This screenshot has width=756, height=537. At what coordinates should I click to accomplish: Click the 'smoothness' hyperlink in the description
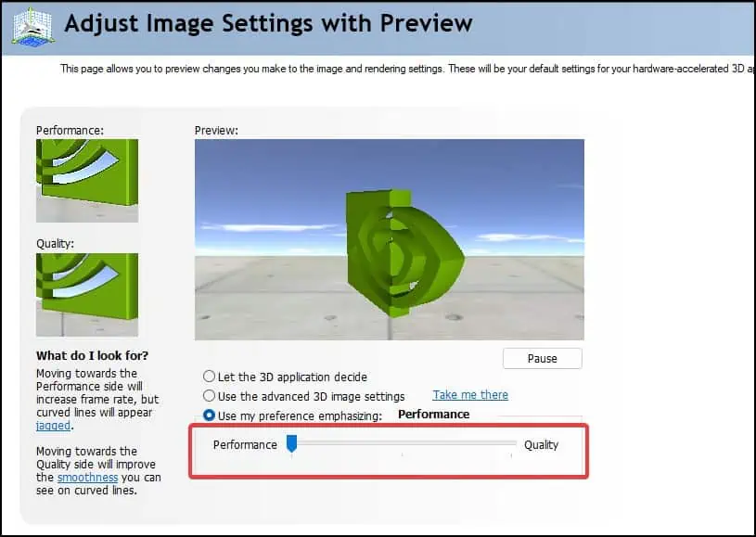(x=87, y=477)
